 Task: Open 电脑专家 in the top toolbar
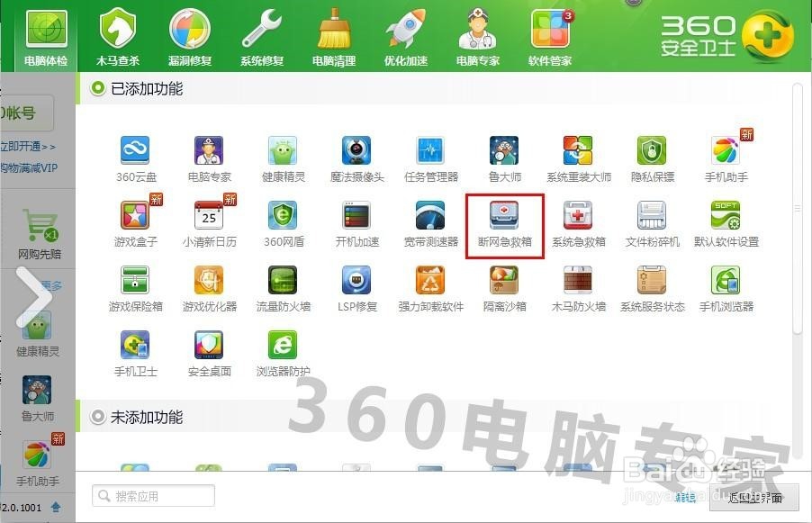(478, 39)
